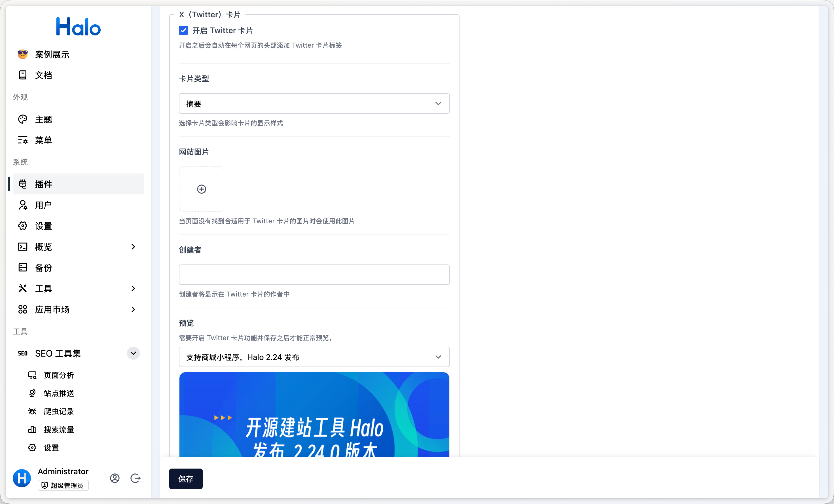
Task: Click the 备份 server icon
Action: (x=23, y=267)
